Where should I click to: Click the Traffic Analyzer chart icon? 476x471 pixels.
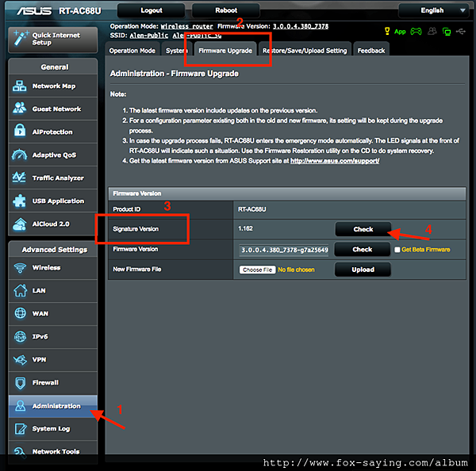pyautogui.click(x=19, y=177)
